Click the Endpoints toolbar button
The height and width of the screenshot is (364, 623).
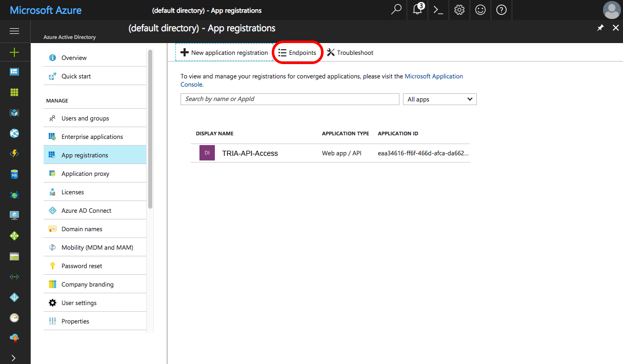pos(297,53)
